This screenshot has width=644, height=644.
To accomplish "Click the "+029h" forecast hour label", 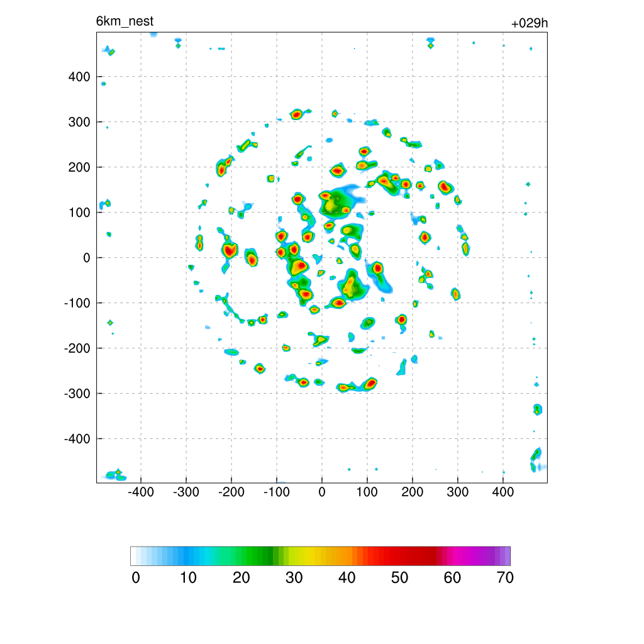I will click(530, 23).
